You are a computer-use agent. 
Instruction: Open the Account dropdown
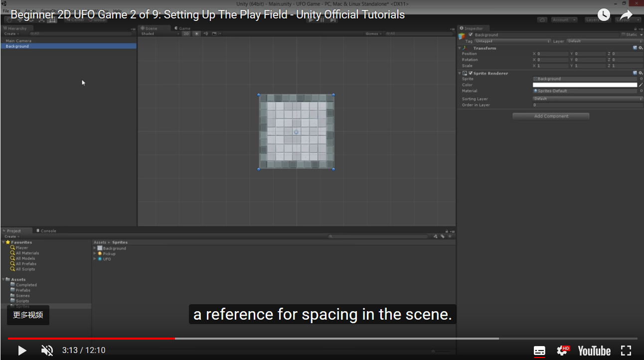point(564,20)
